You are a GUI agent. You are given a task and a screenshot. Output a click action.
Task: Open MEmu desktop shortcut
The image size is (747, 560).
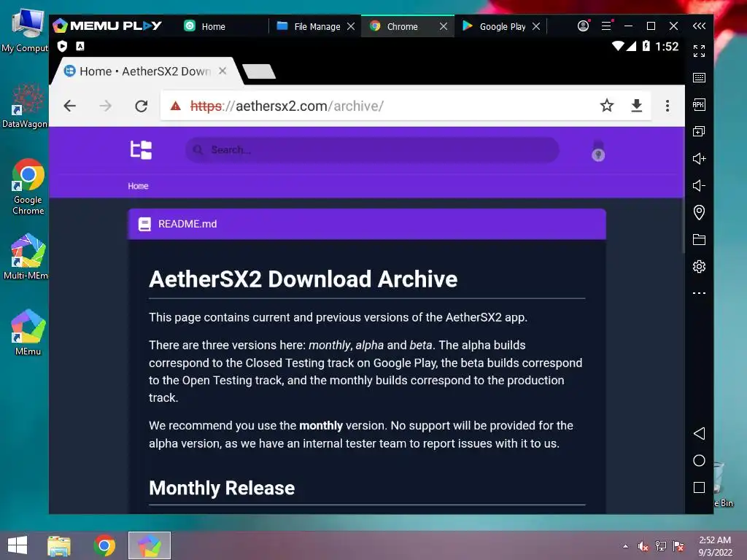(x=28, y=332)
